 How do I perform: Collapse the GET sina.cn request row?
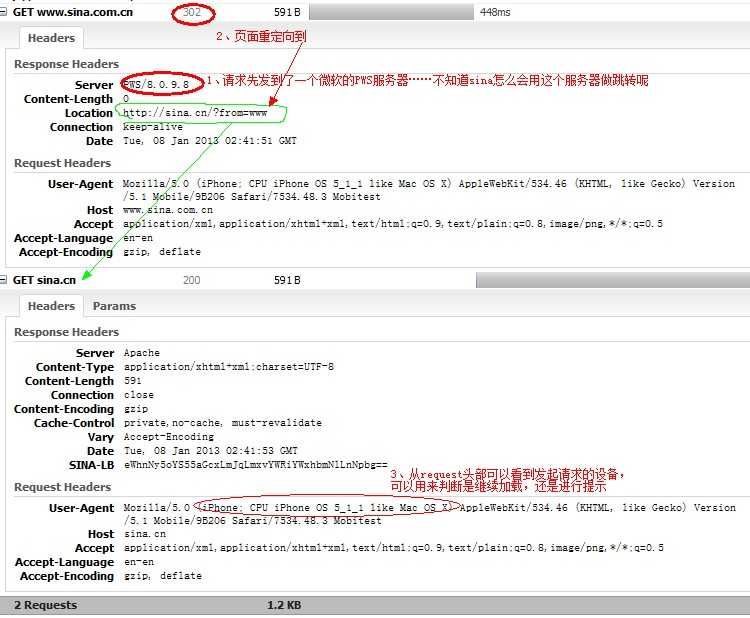pos(3,280)
